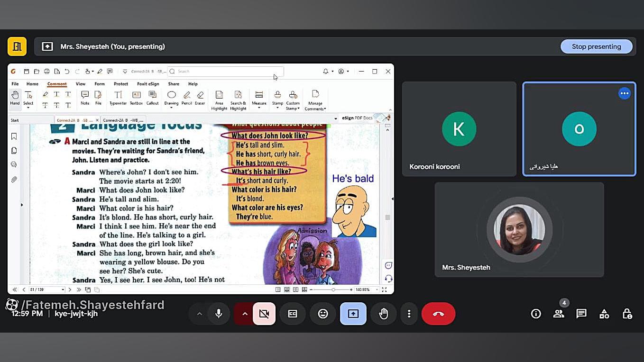Expand audio settings chevron
The image size is (644, 362).
coord(199,314)
